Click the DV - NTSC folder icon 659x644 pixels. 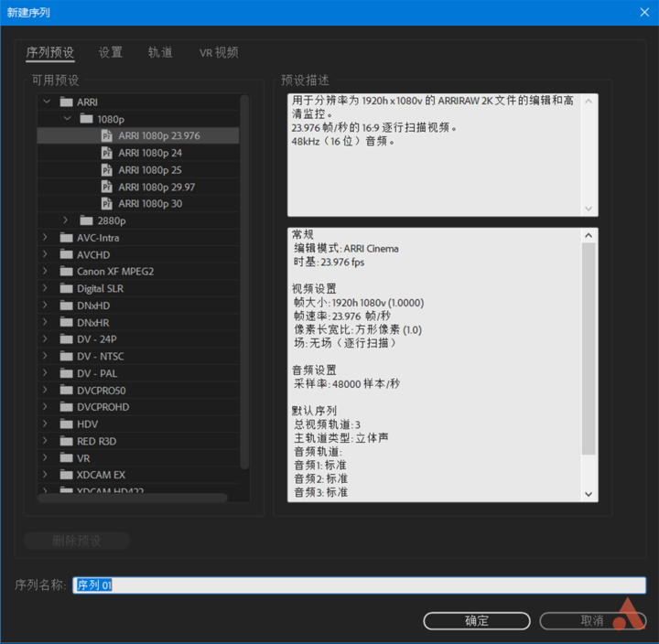coord(67,356)
